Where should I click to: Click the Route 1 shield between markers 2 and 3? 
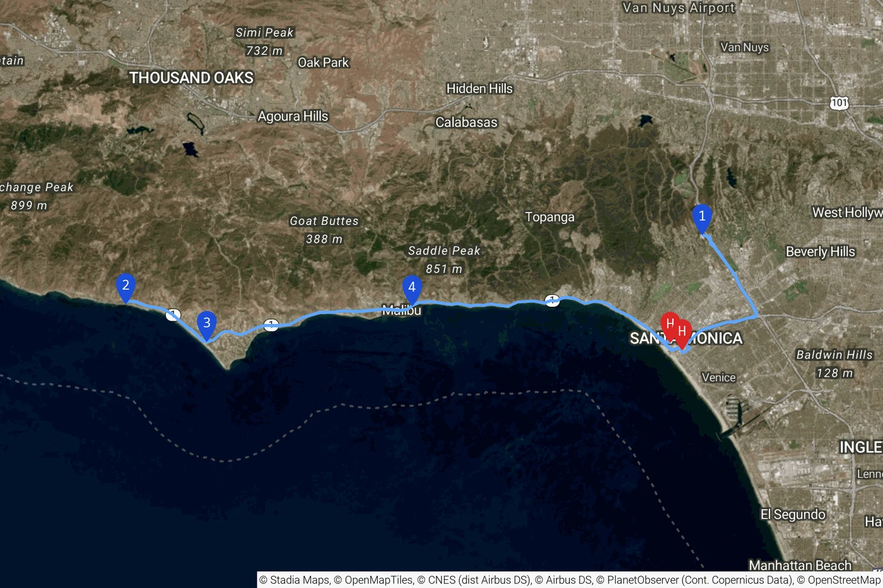[173, 314]
